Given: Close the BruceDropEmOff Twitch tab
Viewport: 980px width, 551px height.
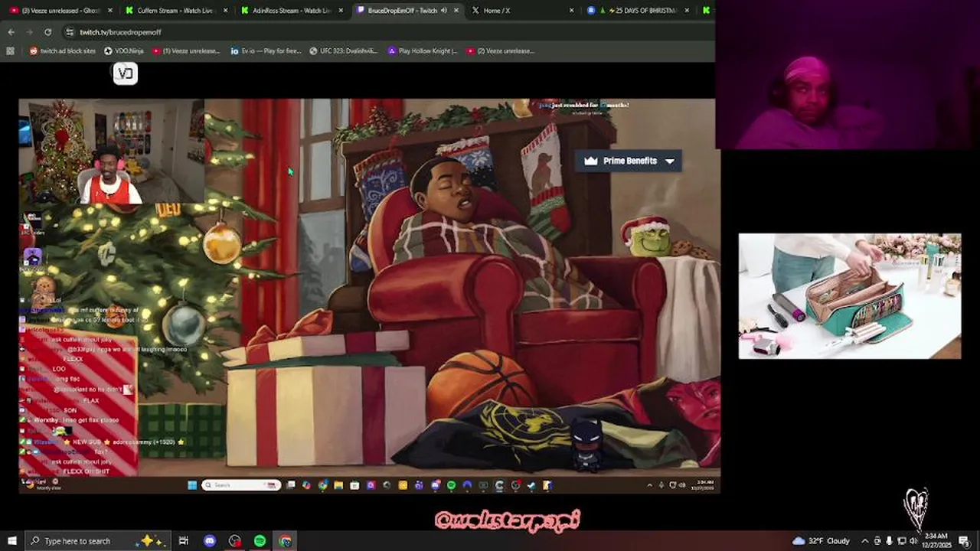Looking at the screenshot, I should point(456,10).
